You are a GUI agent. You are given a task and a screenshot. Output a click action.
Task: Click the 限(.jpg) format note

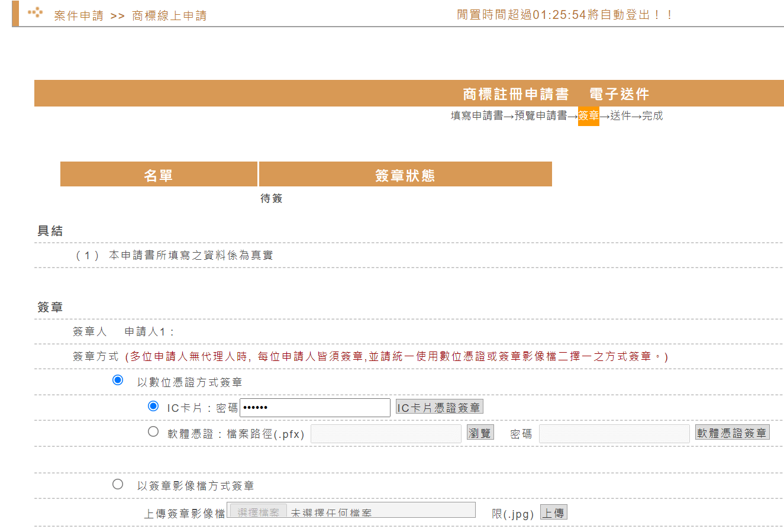[x=513, y=514]
